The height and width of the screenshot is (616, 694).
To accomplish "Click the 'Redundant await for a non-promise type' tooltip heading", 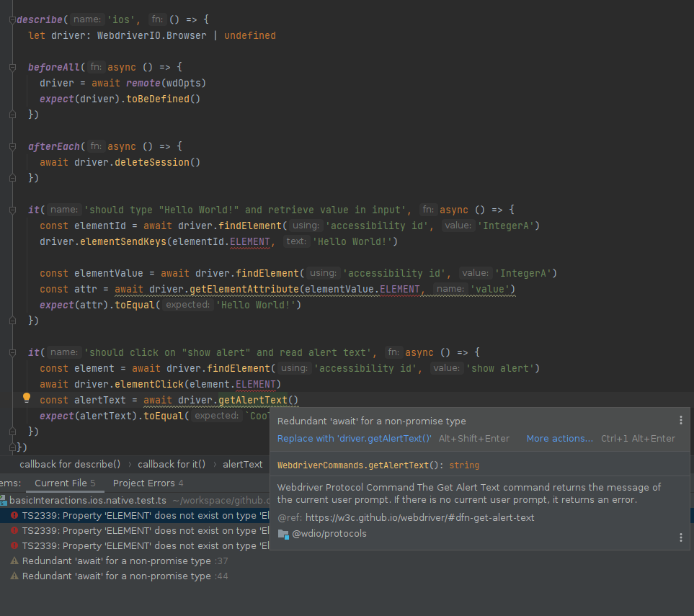I will click(x=371, y=421).
